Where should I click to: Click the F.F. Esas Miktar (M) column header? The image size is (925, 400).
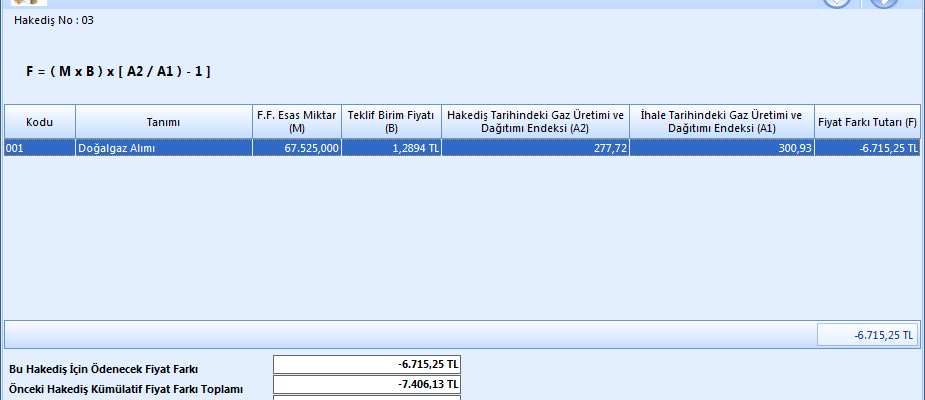296,122
